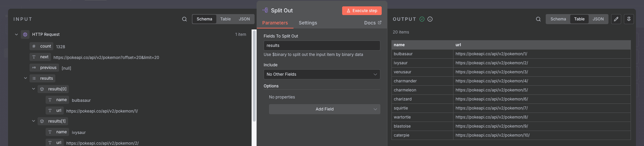
Task: Click the Fields To Split Out input field
Action: pyautogui.click(x=322, y=46)
